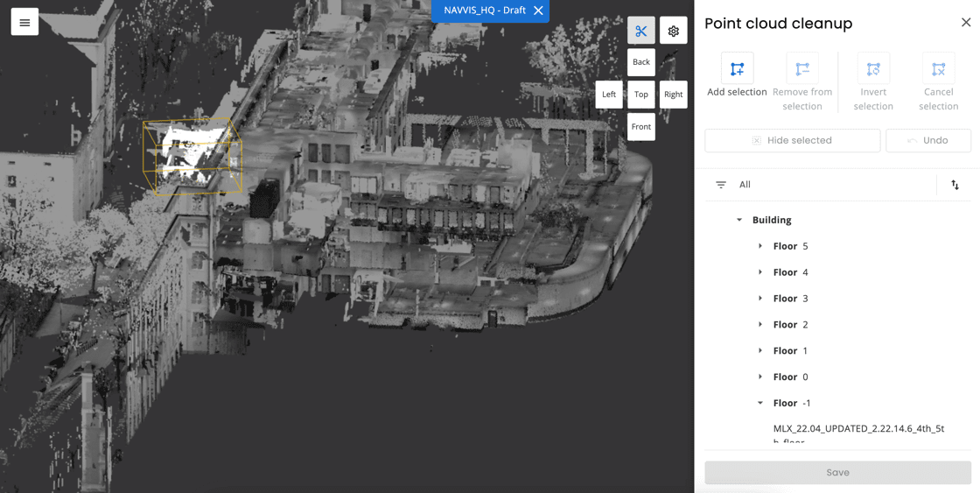Expand Floor 2 in the tree
Screen dimensions: 980x493
[x=760, y=325]
